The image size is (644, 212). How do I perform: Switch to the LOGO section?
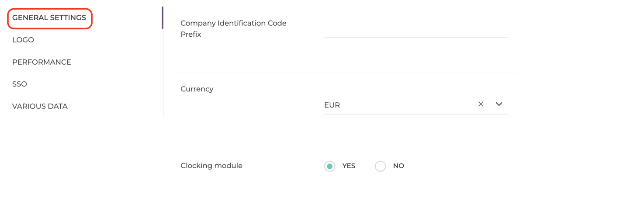[x=23, y=40]
